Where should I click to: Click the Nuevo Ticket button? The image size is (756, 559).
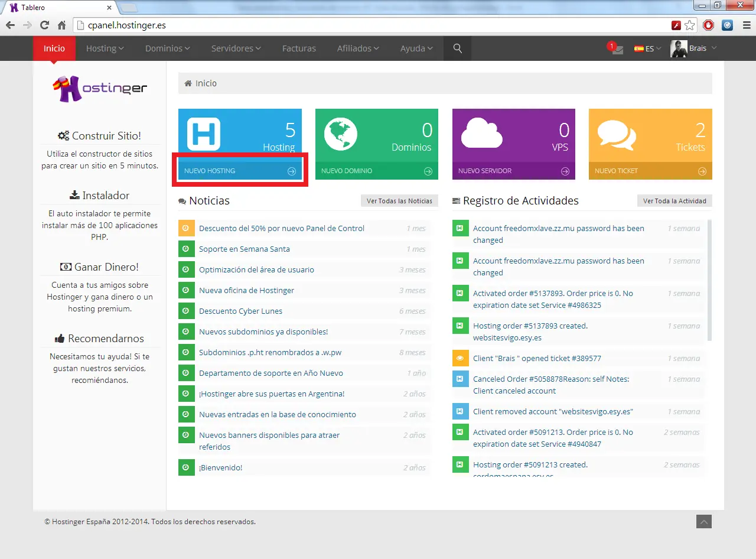tap(650, 171)
